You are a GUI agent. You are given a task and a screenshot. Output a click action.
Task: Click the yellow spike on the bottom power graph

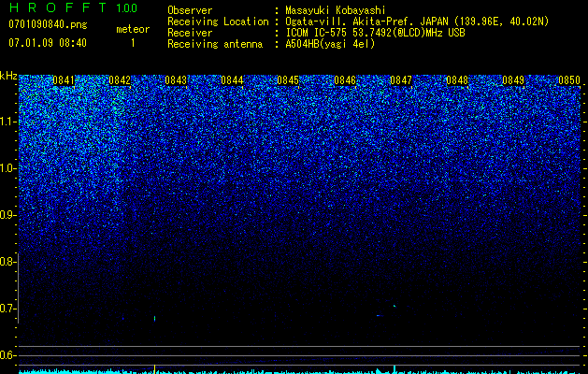click(154, 368)
